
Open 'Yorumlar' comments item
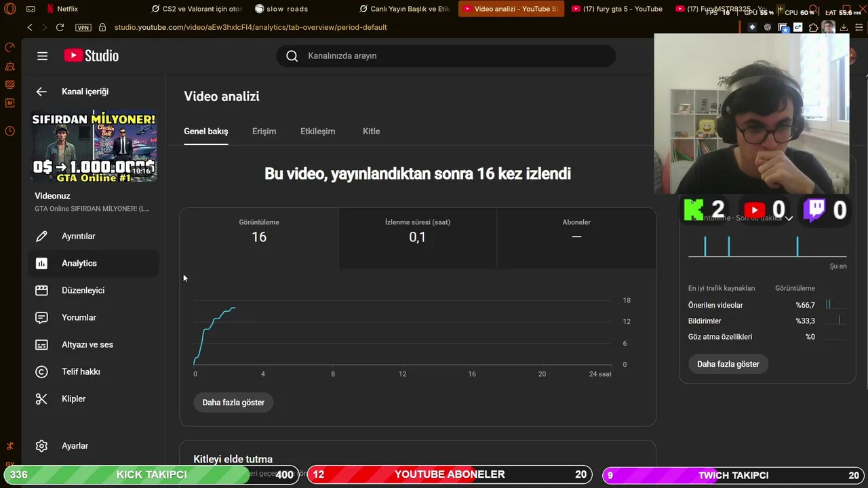(x=93, y=317)
